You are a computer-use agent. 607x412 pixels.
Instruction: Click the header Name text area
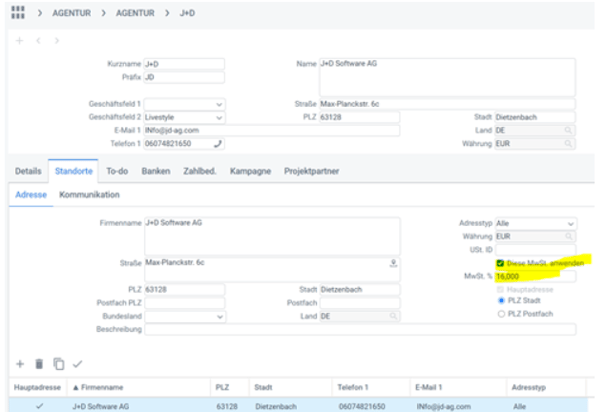[447, 77]
